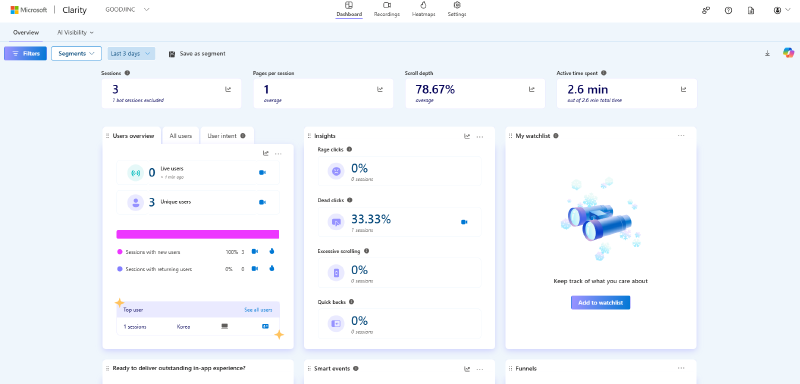Switch to the User intent tab

[x=221, y=136]
